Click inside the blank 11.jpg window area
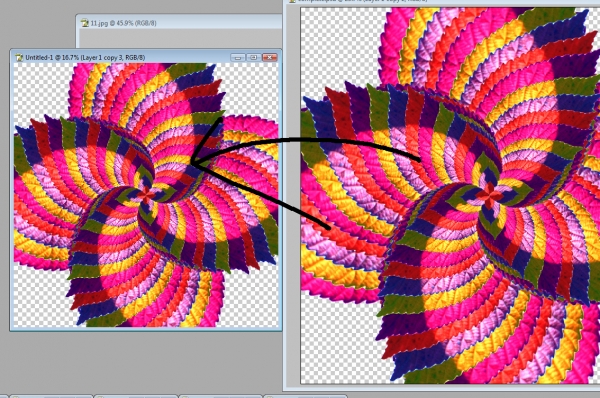 (x=179, y=38)
